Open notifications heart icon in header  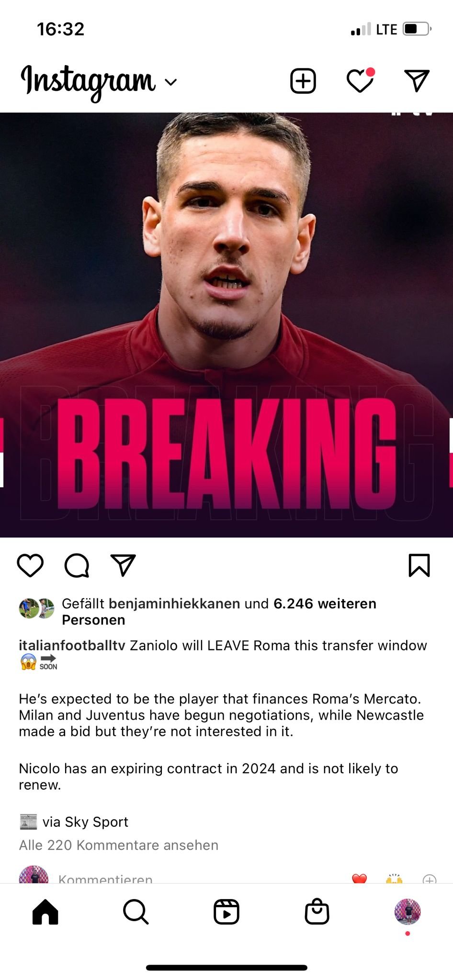coord(360,80)
